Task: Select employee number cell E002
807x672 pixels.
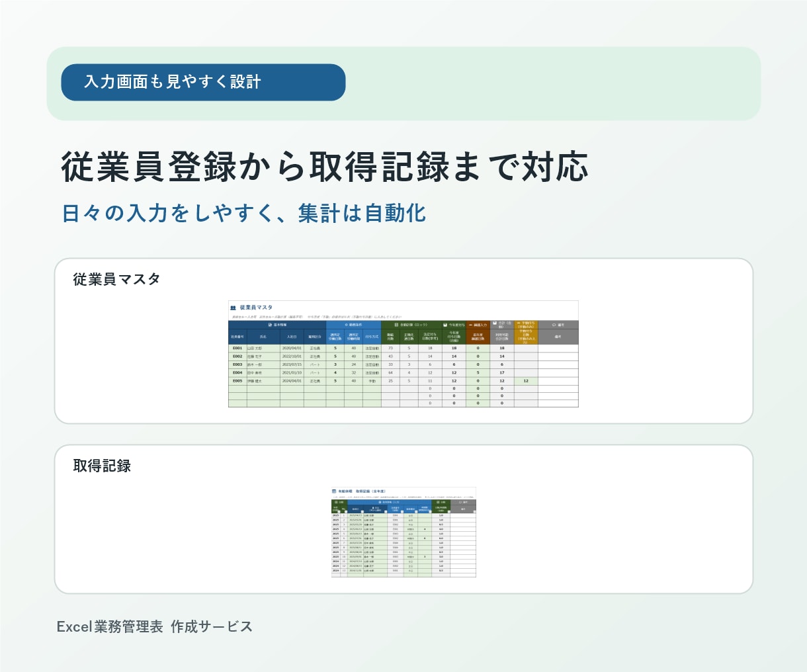Action: [237, 356]
